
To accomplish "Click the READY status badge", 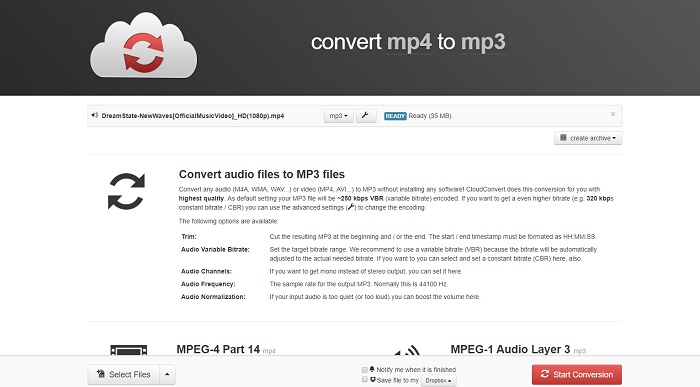I will click(395, 116).
